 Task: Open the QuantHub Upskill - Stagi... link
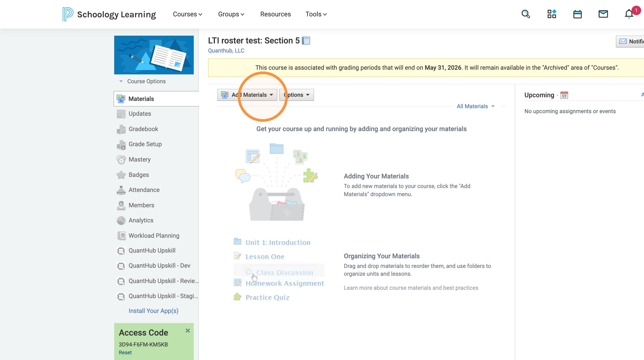tap(163, 296)
